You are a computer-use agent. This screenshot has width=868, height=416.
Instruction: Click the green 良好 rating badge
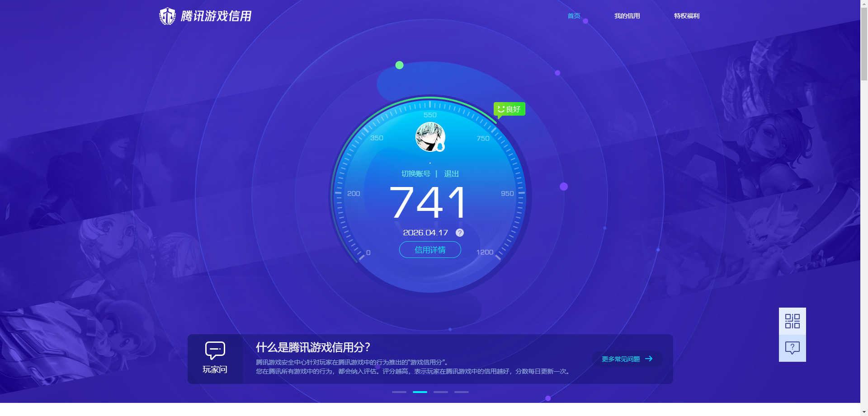[x=509, y=108]
